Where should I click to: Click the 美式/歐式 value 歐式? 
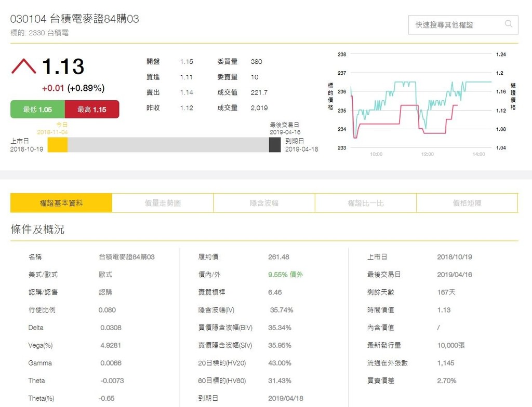[105, 275]
